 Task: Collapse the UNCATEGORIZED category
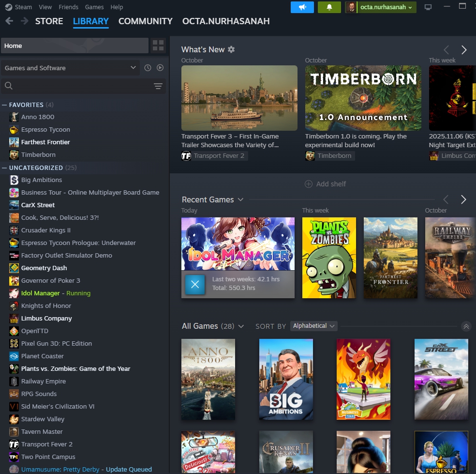[x=4, y=168]
